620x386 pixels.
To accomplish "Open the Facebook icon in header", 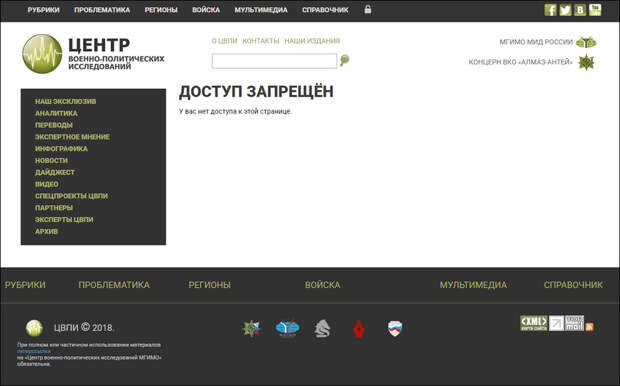I will pyautogui.click(x=550, y=10).
